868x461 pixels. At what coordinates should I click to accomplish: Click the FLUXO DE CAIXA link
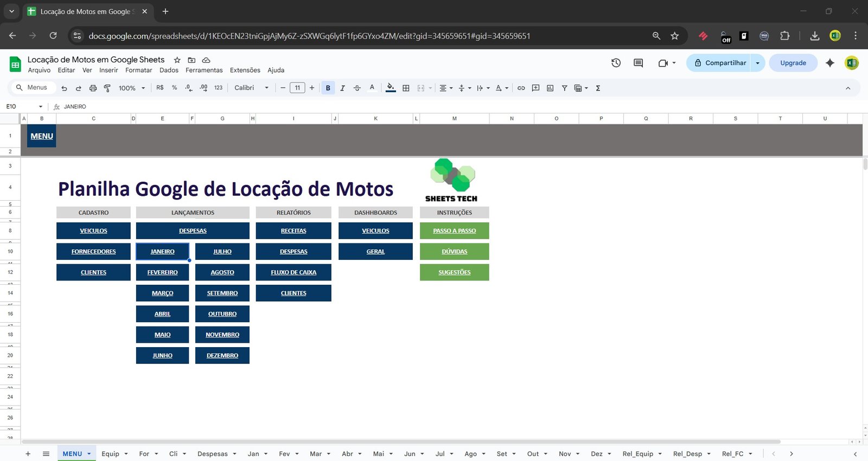click(x=293, y=272)
